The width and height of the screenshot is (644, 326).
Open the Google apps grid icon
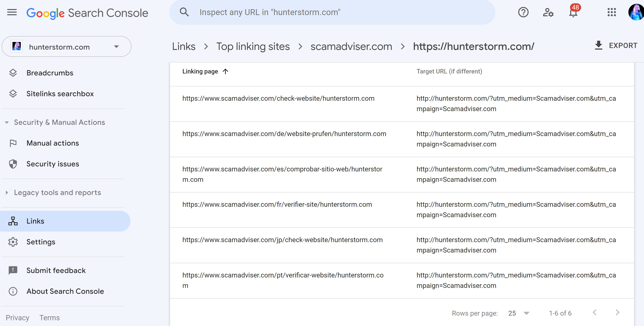(x=611, y=12)
